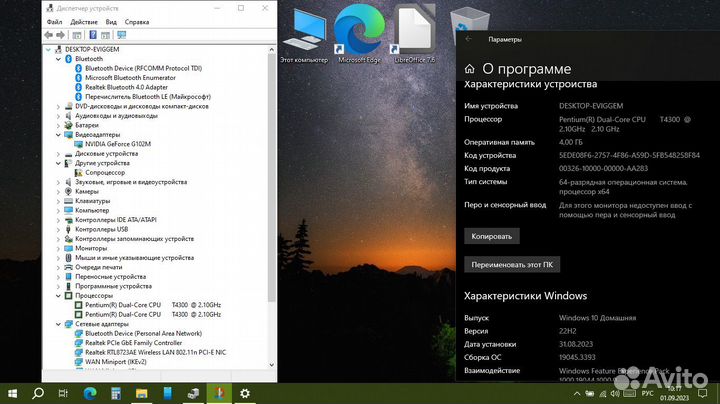The height and width of the screenshot is (404, 720).
Task: Click the Back arrow in Device Manager toolbar
Action: point(49,35)
